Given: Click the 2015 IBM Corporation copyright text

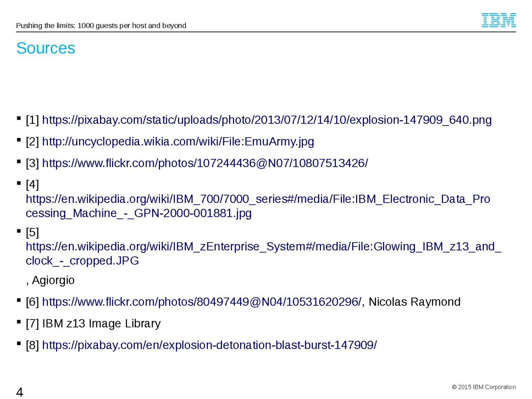Looking at the screenshot, I should 483,387.
